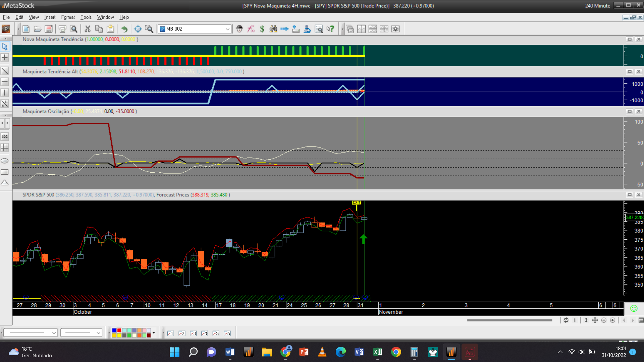The width and height of the screenshot is (644, 362).
Task: Toggle maximize on Nova Maquineta Tendência pane
Action: coord(630,39)
